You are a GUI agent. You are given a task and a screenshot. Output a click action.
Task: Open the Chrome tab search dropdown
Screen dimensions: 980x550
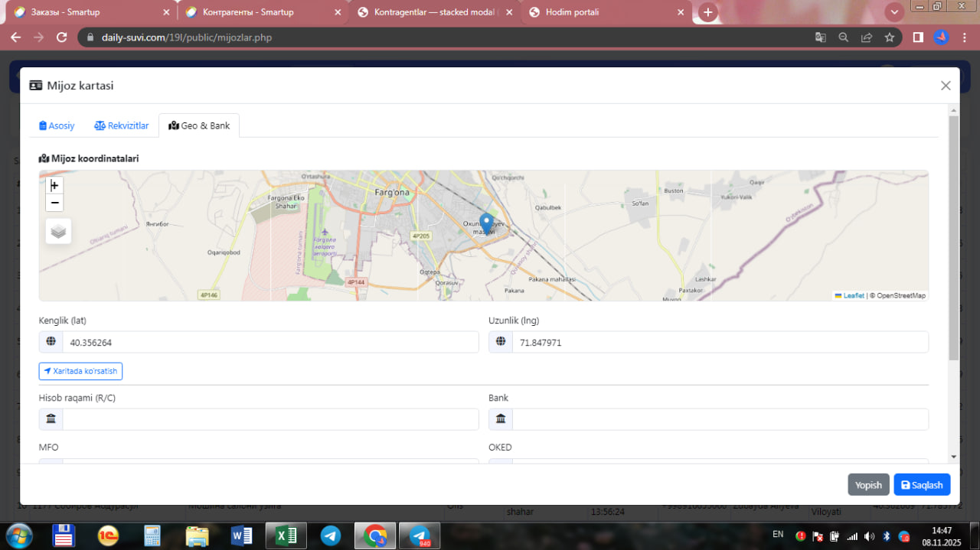tap(893, 12)
